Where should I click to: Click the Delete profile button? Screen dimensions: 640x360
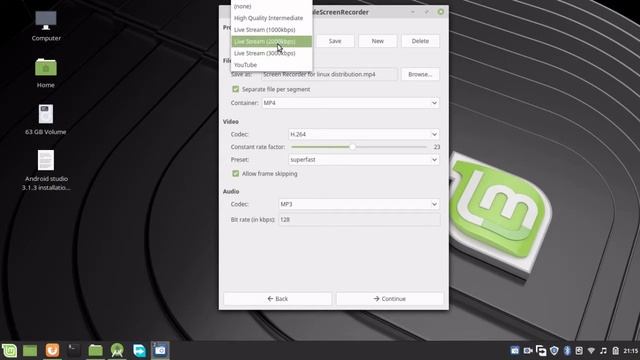tap(420, 41)
